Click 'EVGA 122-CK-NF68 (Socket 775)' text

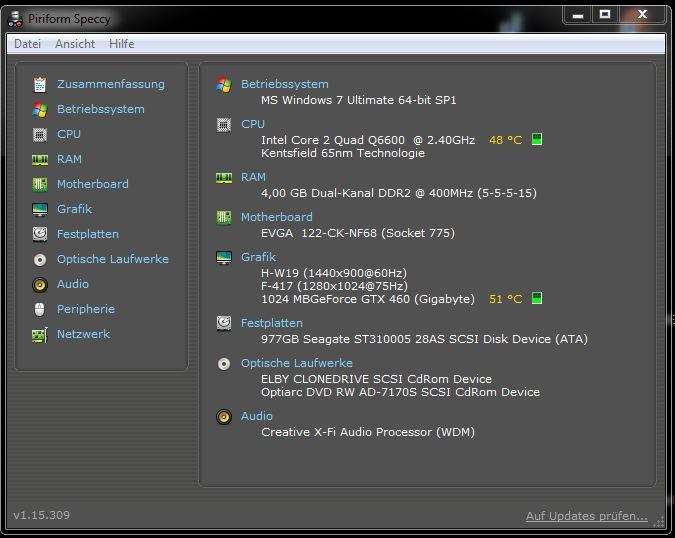[x=358, y=233]
